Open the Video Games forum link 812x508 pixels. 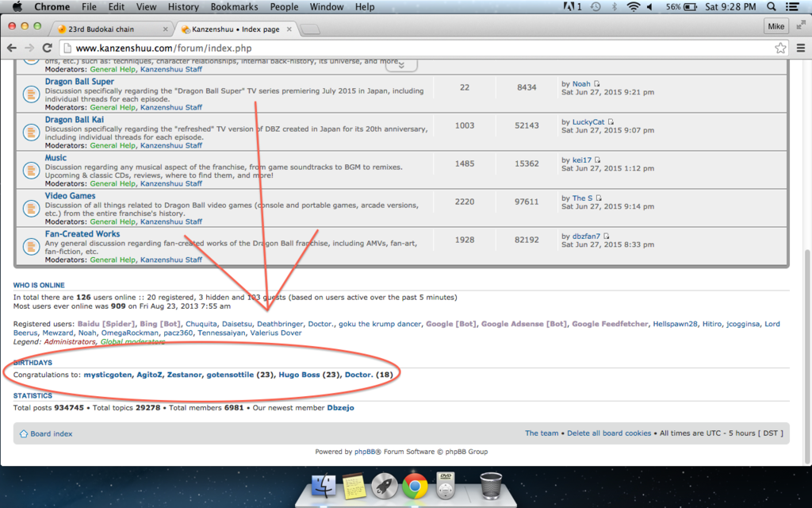70,196
